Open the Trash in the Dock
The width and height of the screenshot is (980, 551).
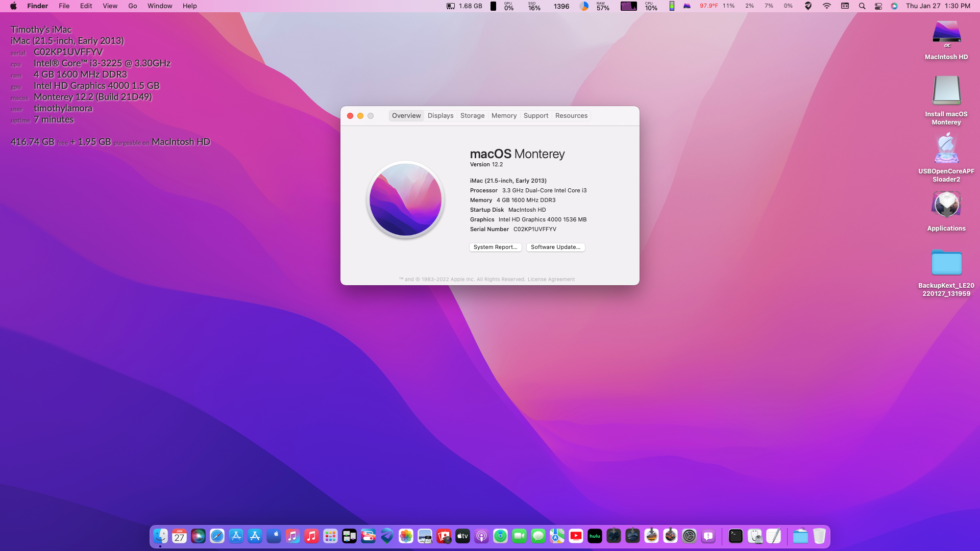pyautogui.click(x=820, y=536)
